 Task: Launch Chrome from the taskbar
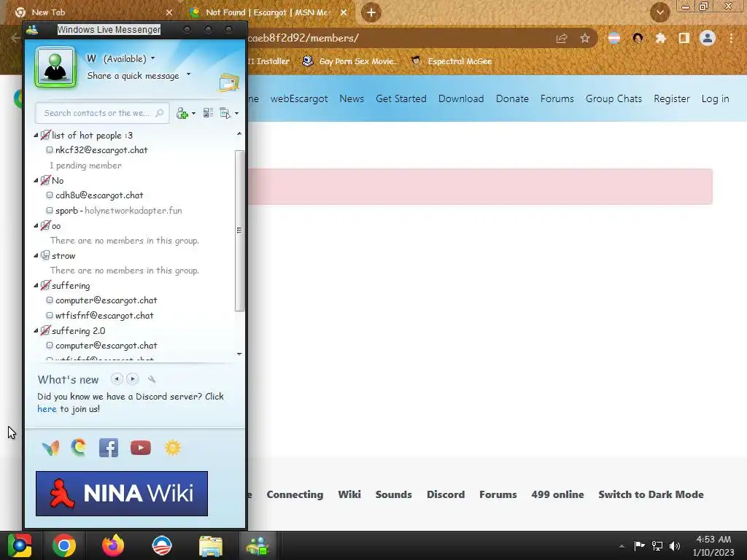point(64,545)
